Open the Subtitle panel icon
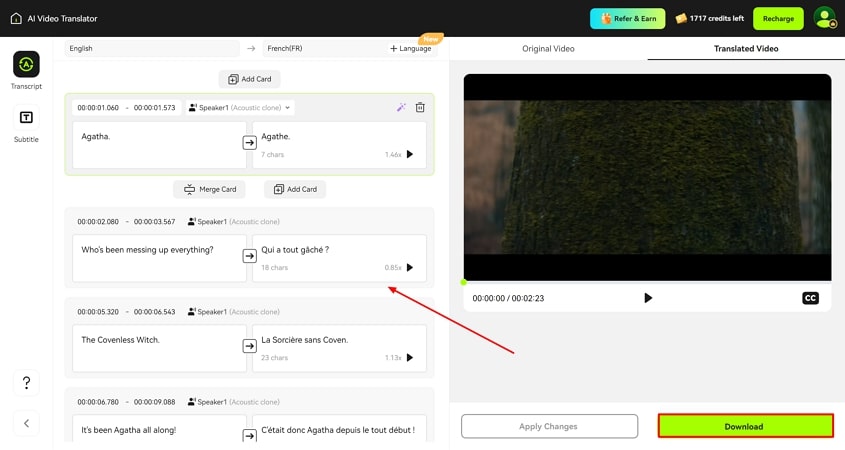845x450 pixels. [26, 117]
